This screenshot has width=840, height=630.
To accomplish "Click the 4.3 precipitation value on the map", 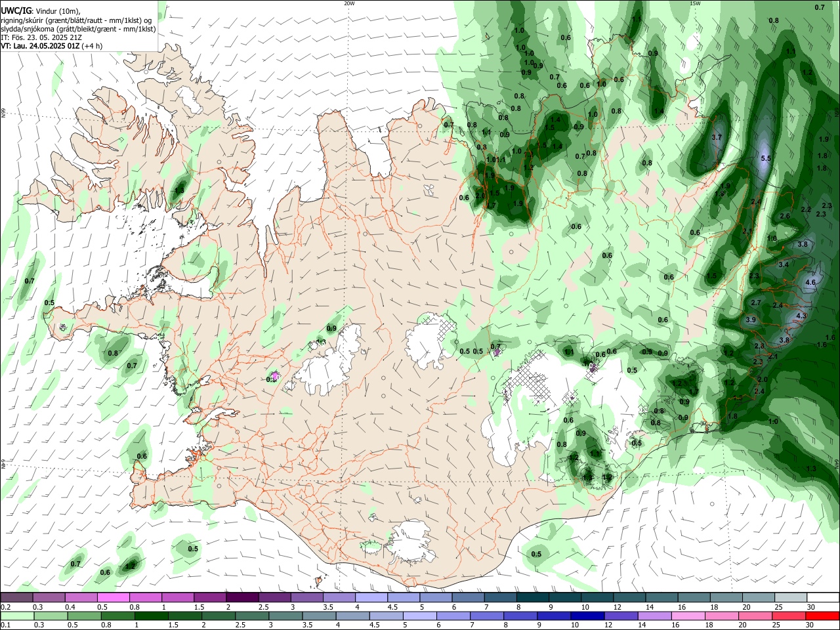I will click(801, 316).
